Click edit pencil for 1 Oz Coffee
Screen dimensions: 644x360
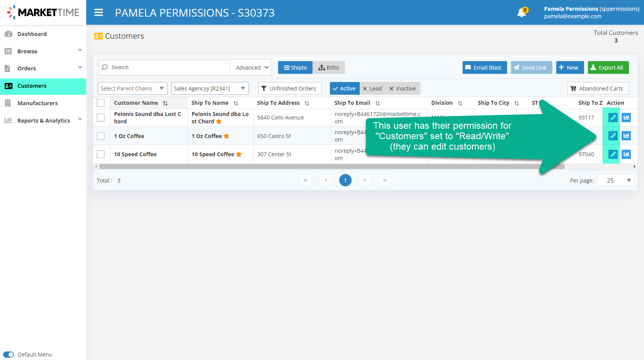tap(613, 136)
